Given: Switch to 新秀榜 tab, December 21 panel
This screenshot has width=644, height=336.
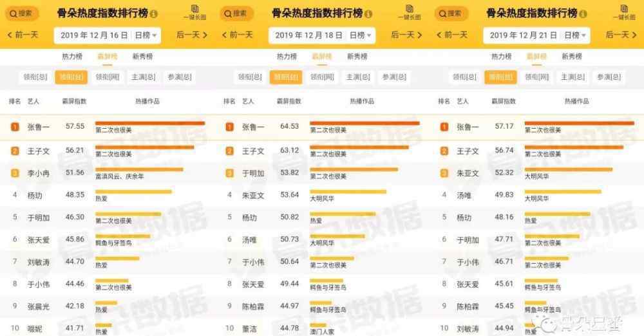Looking at the screenshot, I should click(x=572, y=56).
